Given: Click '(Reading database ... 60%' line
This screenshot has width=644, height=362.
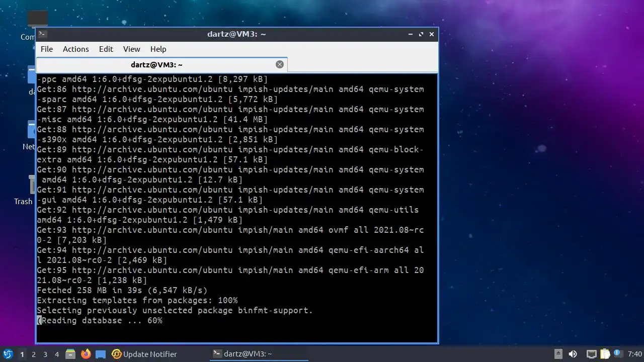Looking at the screenshot, I should coord(100,320).
